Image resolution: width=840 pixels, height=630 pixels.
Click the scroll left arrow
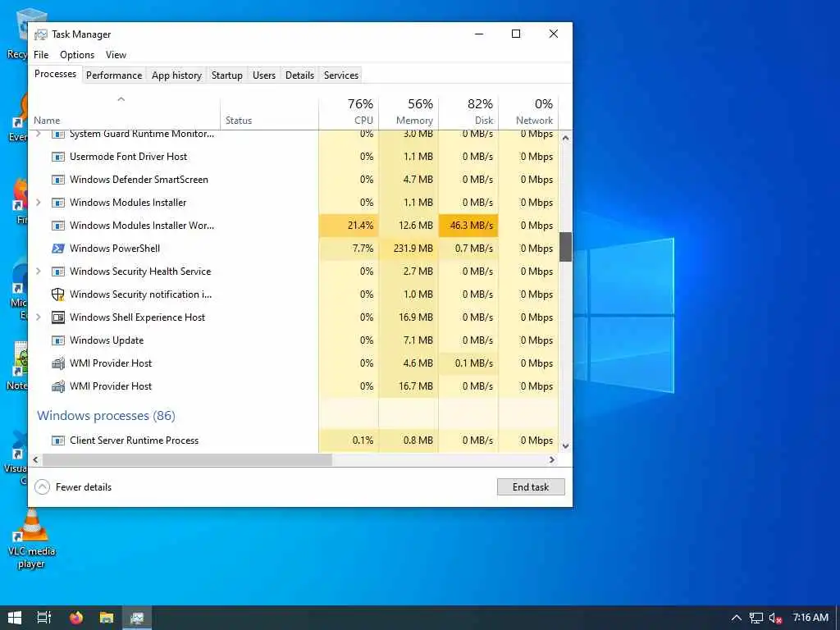point(35,460)
